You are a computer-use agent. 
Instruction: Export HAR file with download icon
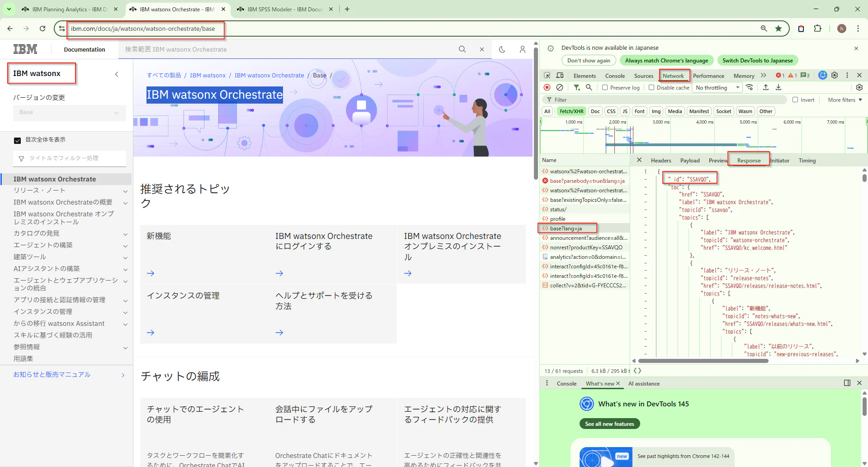coord(778,87)
